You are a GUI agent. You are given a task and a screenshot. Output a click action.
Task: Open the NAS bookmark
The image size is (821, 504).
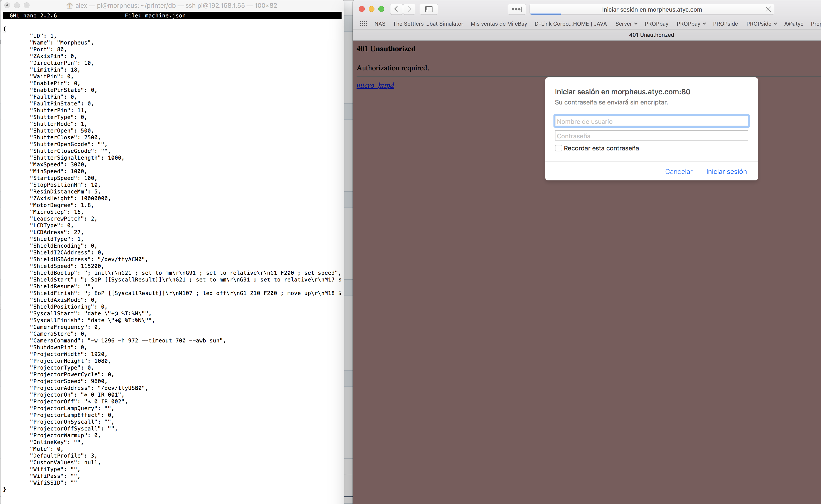[380, 24]
